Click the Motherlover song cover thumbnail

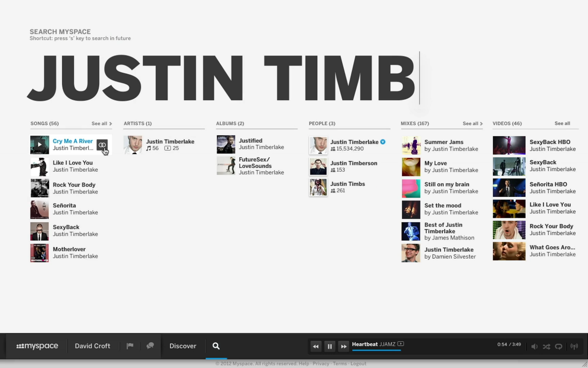[x=40, y=253]
